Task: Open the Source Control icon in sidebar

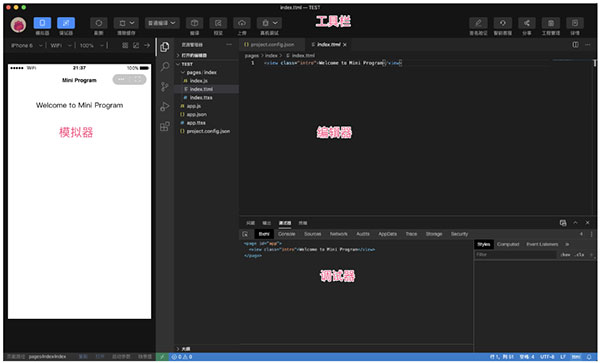Action: [165, 86]
